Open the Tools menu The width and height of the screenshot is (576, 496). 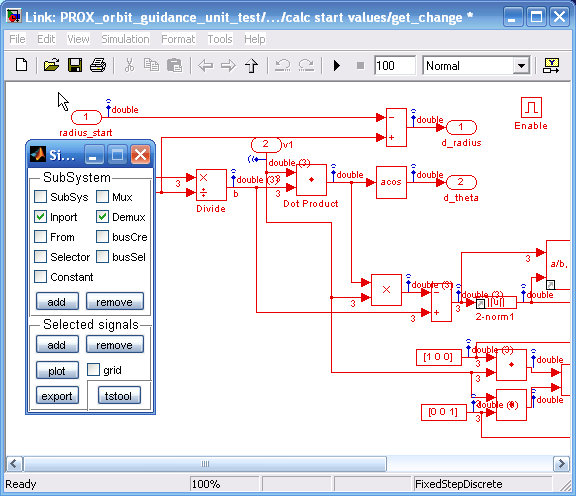coord(220,39)
